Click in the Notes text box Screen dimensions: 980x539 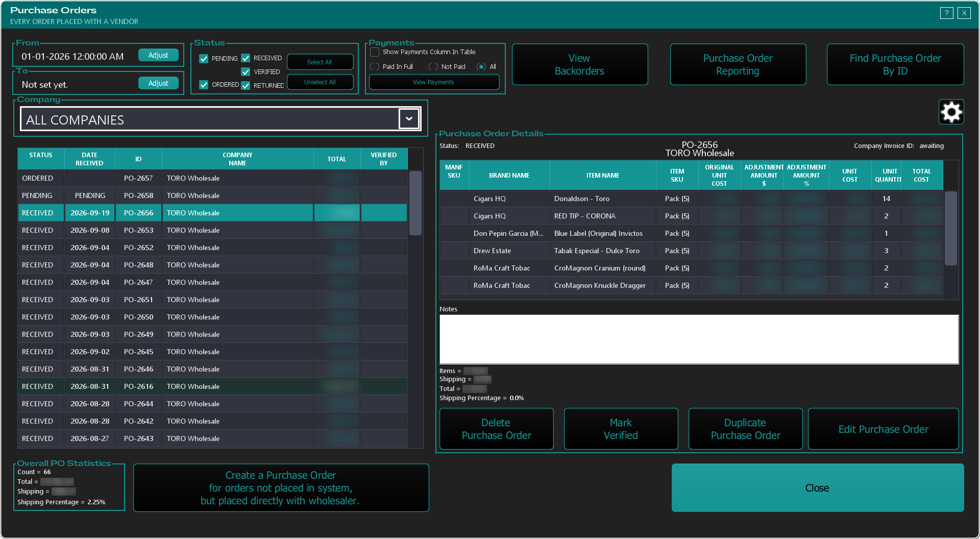point(699,339)
